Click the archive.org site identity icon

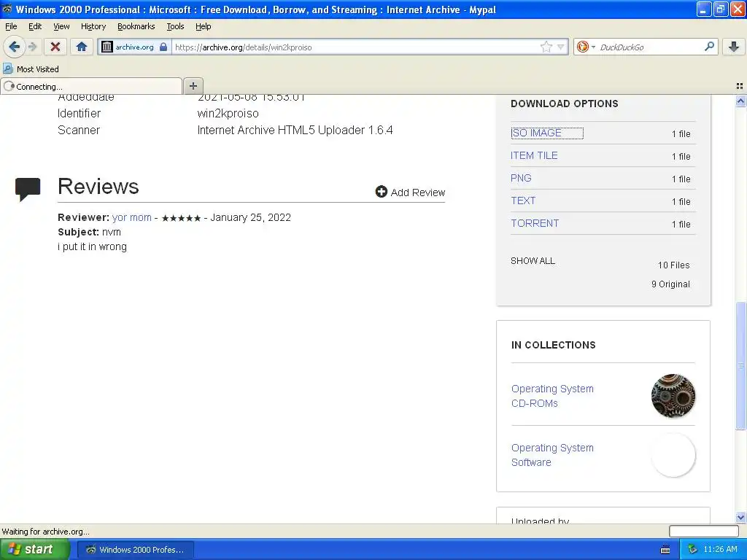click(x=107, y=47)
